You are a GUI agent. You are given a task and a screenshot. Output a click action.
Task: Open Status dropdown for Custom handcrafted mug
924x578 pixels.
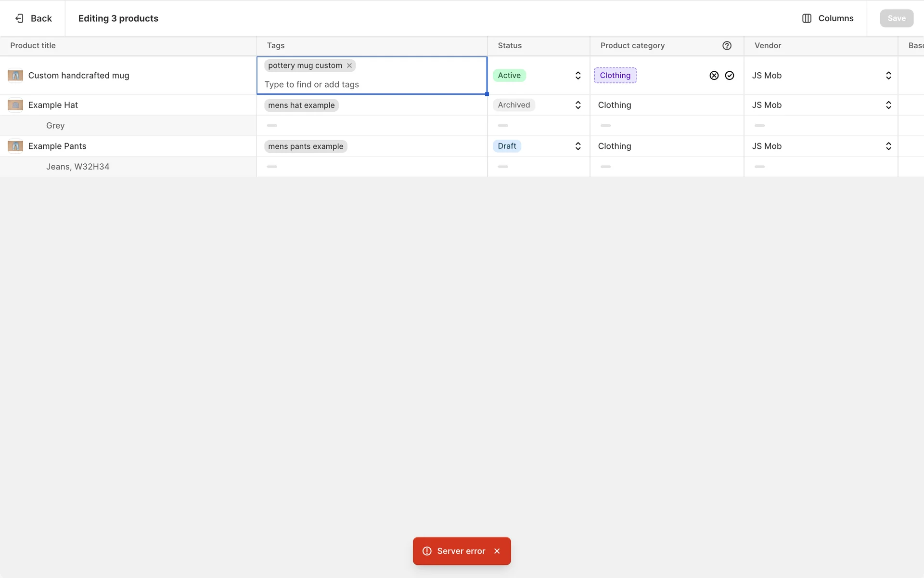tap(577, 76)
